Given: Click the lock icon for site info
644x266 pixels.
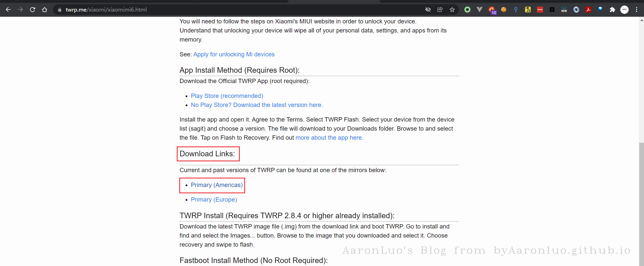Looking at the screenshot, I should pyautogui.click(x=60, y=10).
